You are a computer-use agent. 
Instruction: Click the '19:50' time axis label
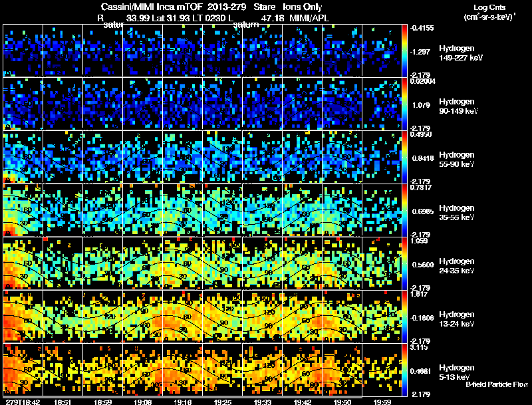342,402
